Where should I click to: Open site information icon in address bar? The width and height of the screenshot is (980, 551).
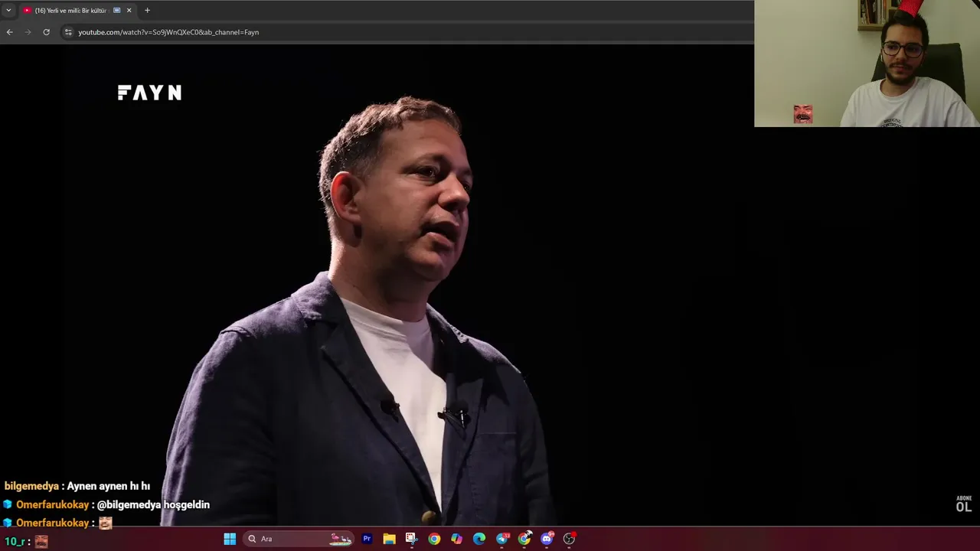[x=68, y=32]
